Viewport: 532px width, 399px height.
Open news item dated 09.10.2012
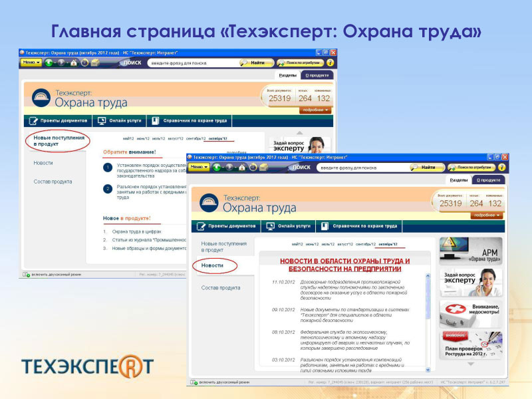coord(354,315)
